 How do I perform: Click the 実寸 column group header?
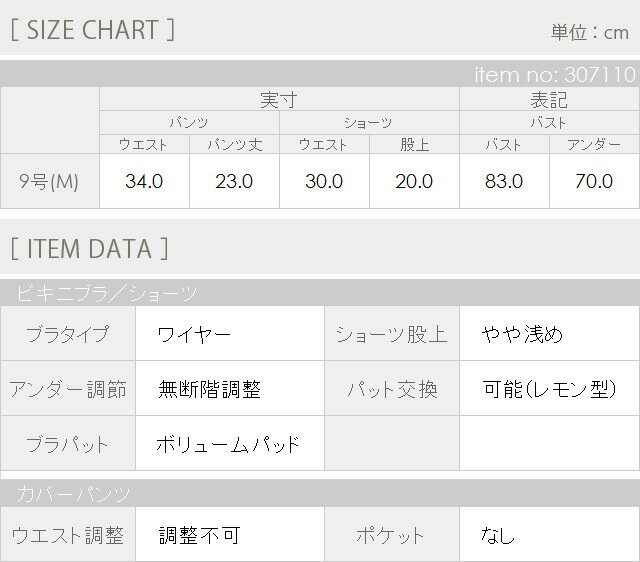pos(278,100)
